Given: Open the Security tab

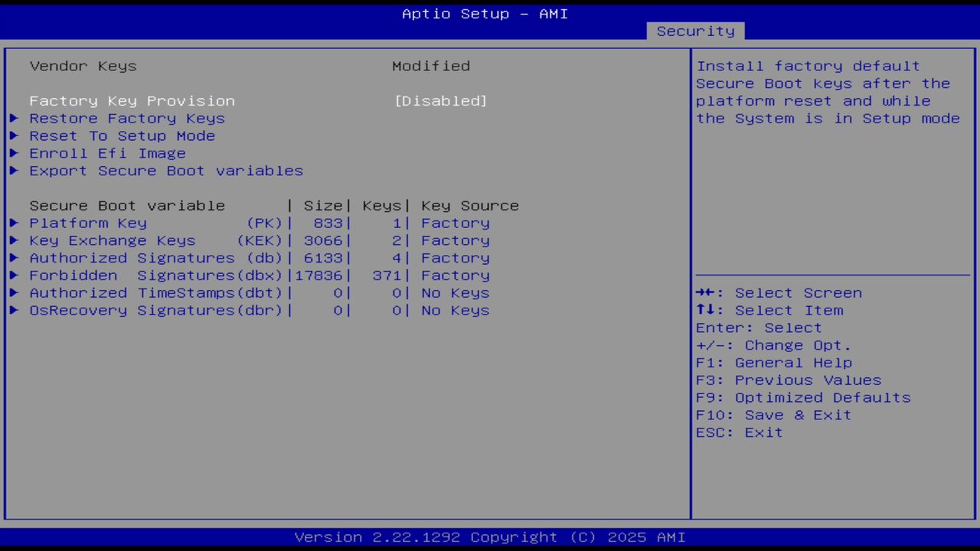Looking at the screenshot, I should (695, 31).
